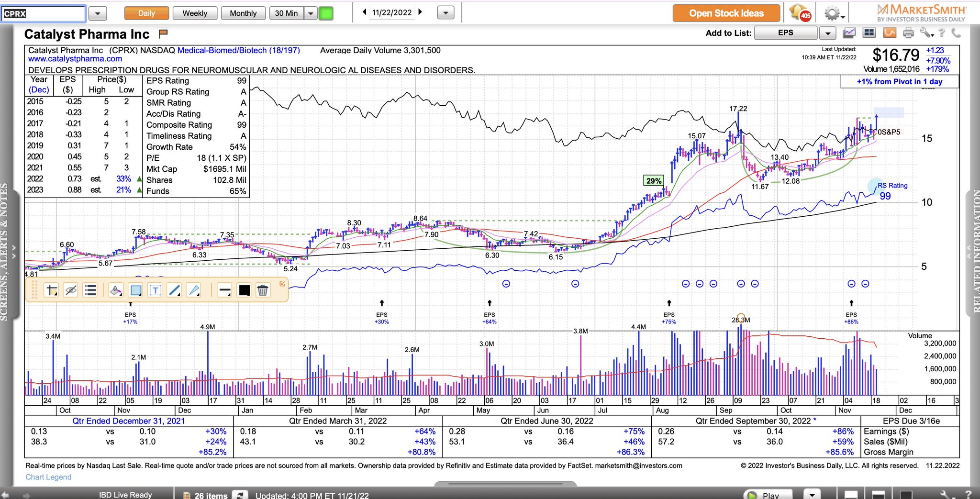Open the line thickness selector
980x499 pixels.
224,290
